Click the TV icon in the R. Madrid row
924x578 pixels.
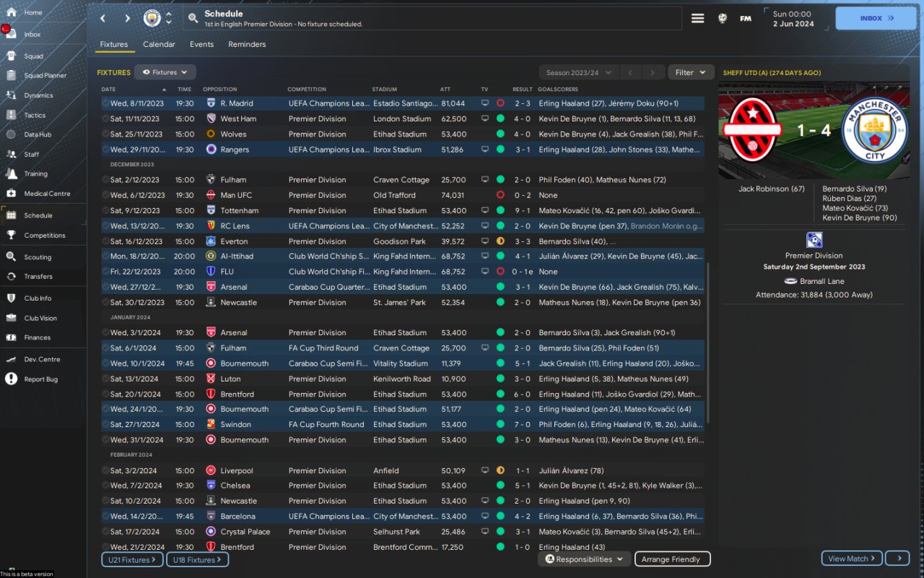click(x=485, y=103)
